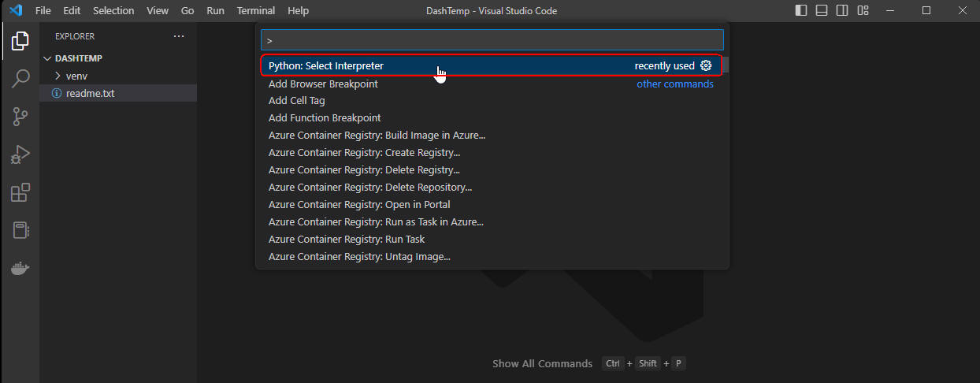Toggle secondary side bar layout icon

[842, 10]
